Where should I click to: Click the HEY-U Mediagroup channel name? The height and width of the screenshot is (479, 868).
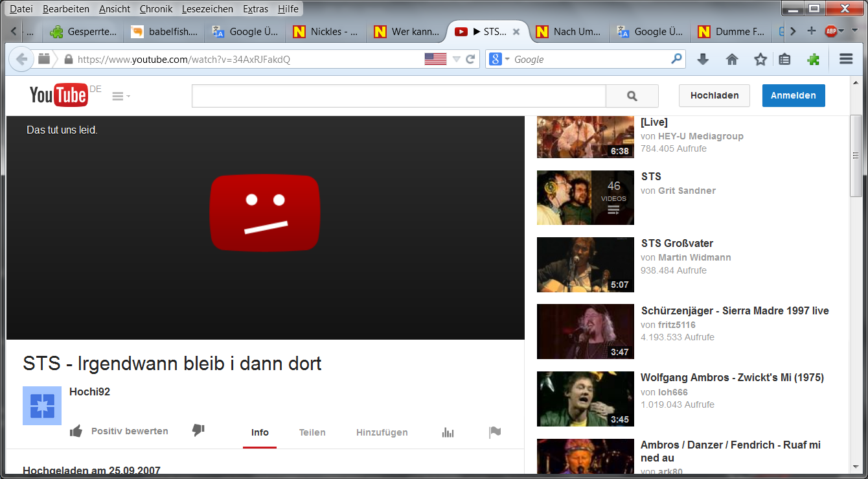point(701,136)
